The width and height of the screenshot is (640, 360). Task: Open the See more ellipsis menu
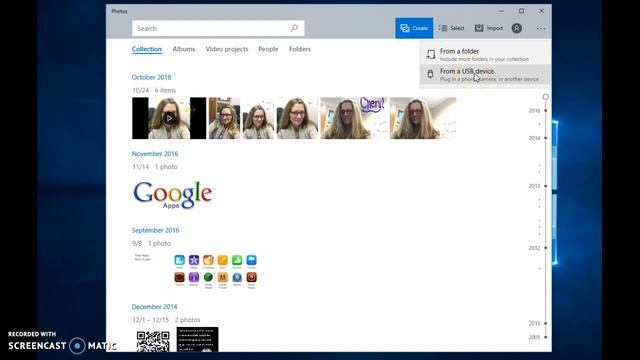[541, 29]
